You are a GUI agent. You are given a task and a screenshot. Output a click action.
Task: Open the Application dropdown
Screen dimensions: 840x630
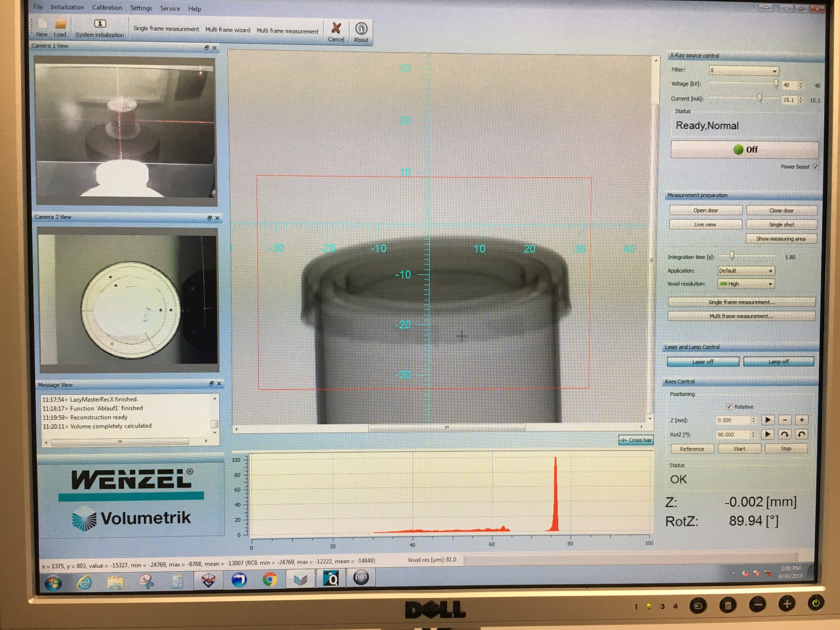coord(746,271)
